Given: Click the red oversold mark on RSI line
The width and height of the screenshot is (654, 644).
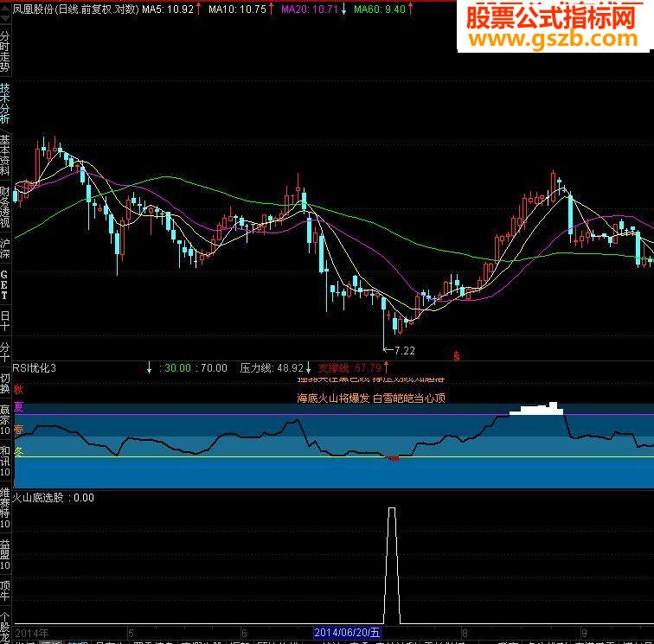Looking at the screenshot, I should point(393,458).
